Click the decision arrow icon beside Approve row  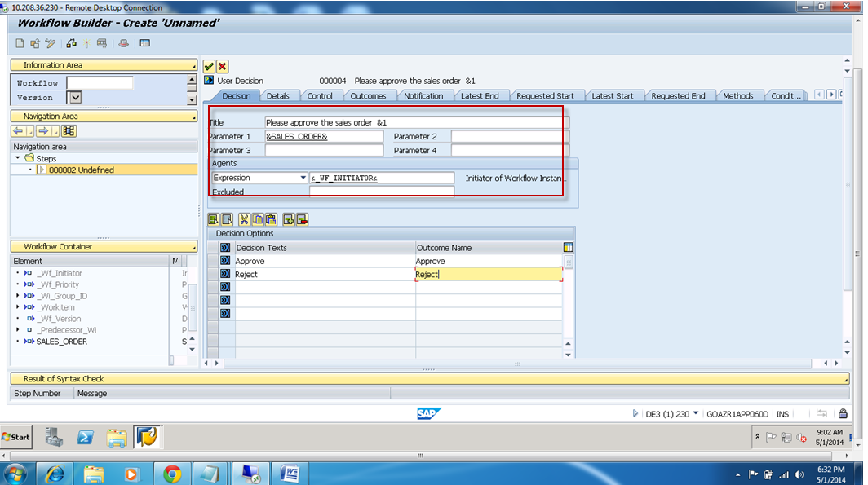point(226,261)
